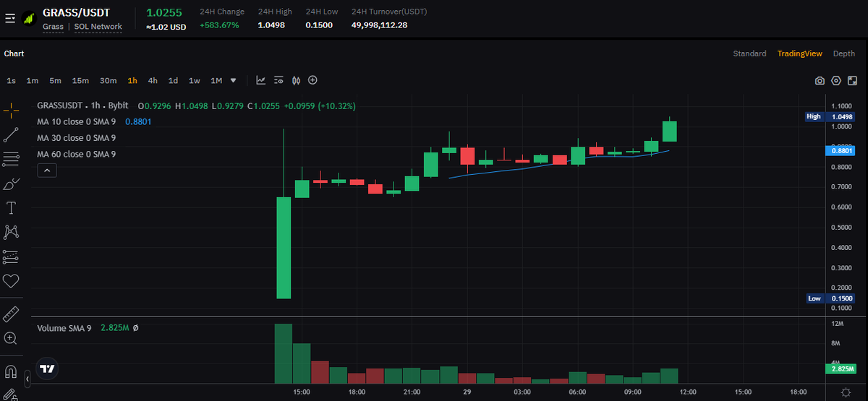Image resolution: width=868 pixels, height=401 pixels.
Task: Switch to the Depth chart view
Action: point(844,53)
